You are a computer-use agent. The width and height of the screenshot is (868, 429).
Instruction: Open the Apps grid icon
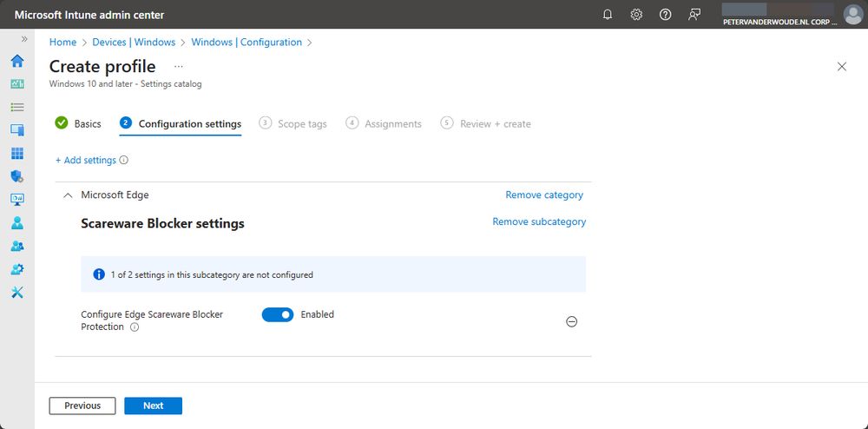click(17, 154)
